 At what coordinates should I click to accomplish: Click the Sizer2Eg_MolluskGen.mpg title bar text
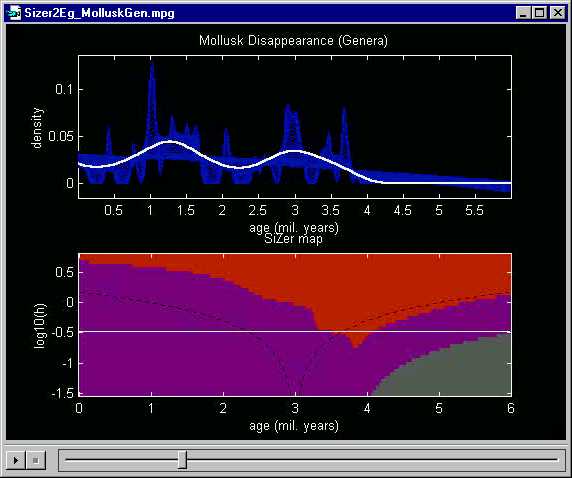point(99,13)
